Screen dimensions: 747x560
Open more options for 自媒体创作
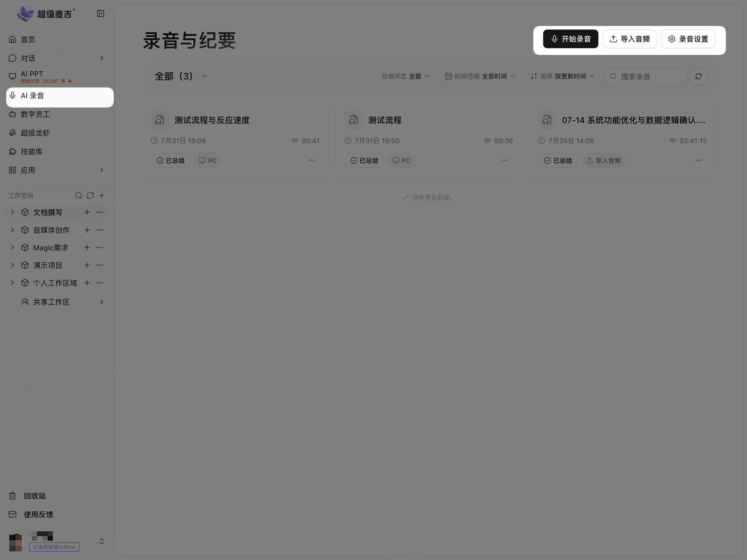(x=100, y=230)
